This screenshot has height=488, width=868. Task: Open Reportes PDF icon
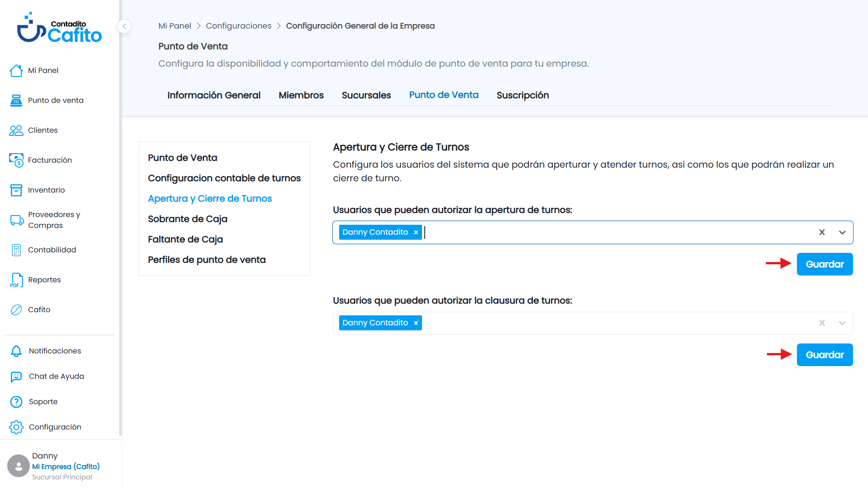pos(16,280)
